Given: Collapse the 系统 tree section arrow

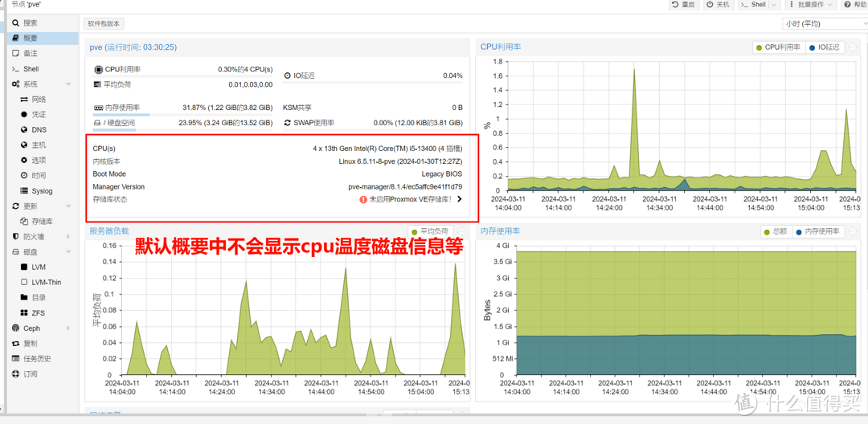Looking at the screenshot, I should [x=68, y=84].
